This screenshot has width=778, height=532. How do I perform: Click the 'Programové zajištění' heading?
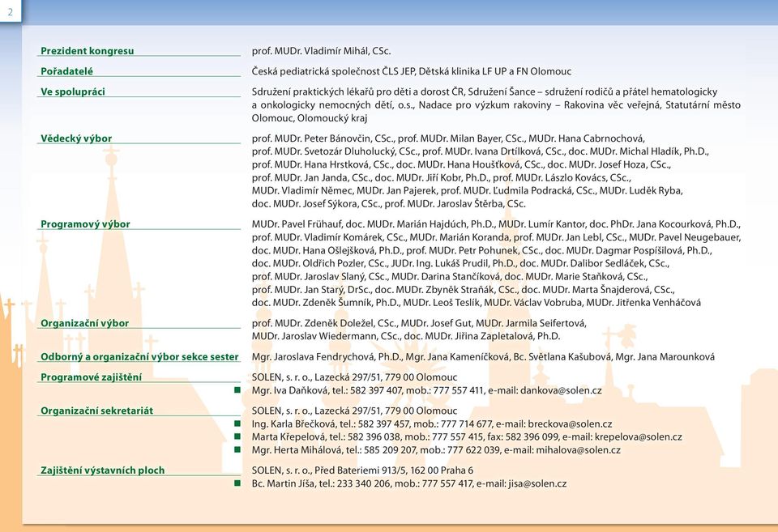coord(92,377)
